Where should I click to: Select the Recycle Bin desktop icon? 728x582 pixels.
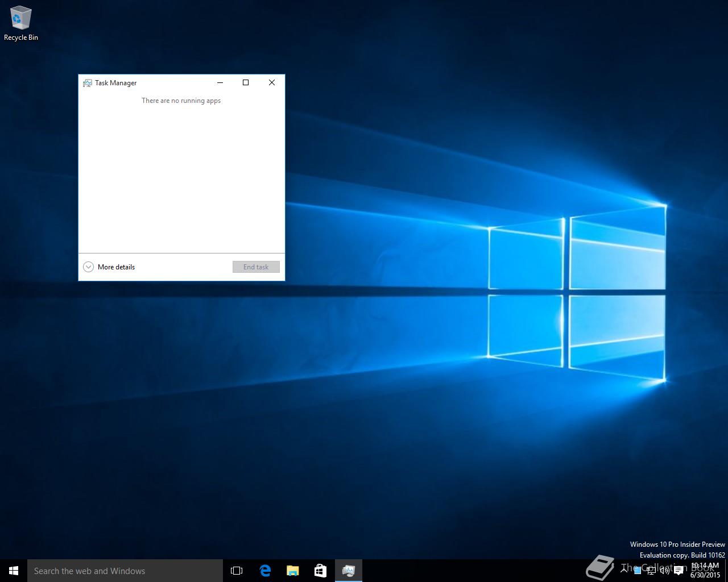(21, 24)
